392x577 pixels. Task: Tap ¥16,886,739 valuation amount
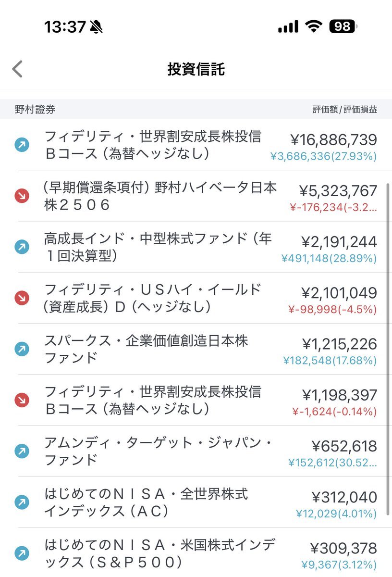[x=334, y=140]
